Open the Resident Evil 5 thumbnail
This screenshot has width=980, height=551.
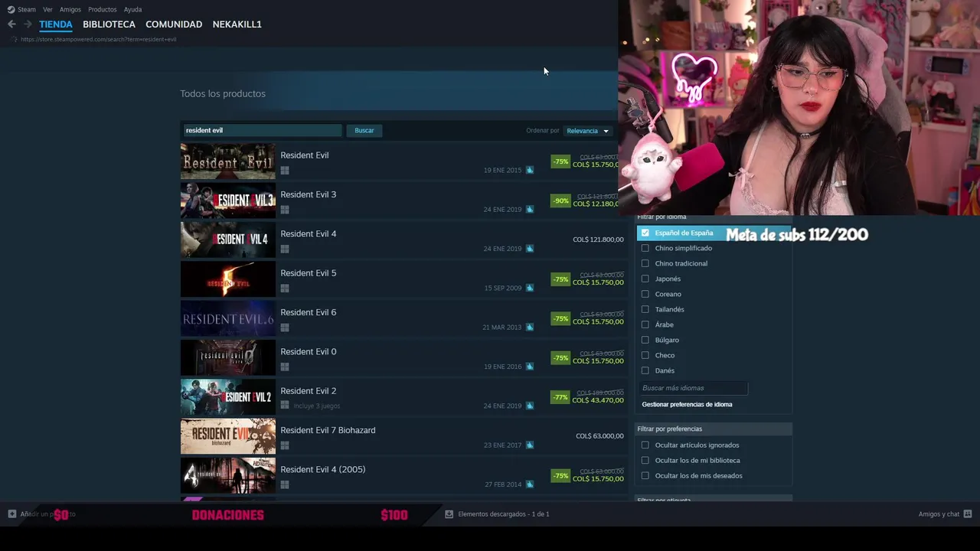pyautogui.click(x=228, y=279)
